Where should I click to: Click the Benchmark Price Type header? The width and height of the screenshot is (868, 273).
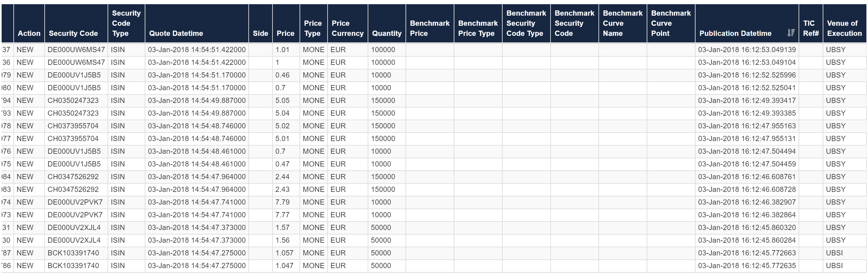pos(478,23)
